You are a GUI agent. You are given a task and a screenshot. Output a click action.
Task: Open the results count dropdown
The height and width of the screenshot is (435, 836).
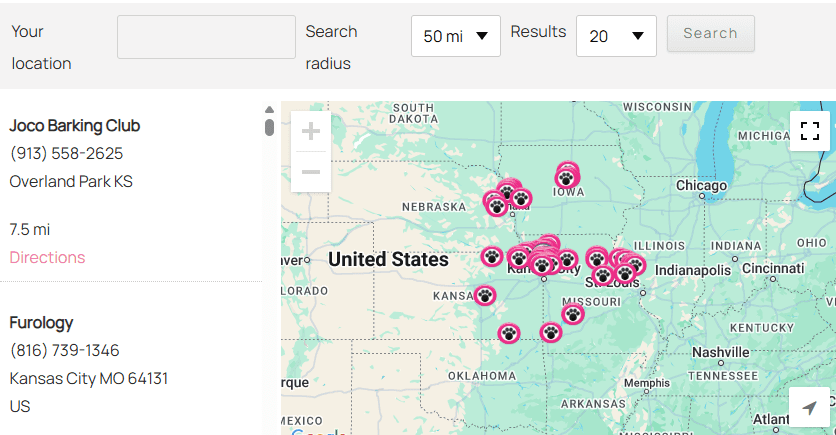coord(616,36)
